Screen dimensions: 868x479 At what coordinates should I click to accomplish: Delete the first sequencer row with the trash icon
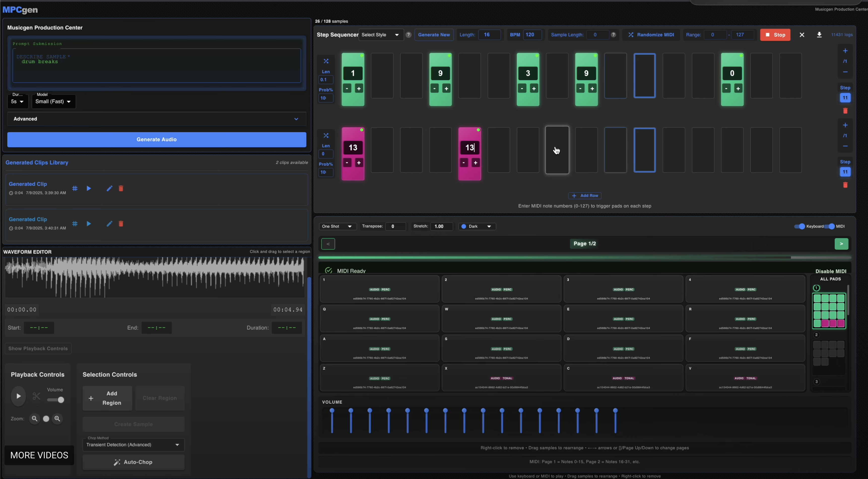click(x=845, y=111)
